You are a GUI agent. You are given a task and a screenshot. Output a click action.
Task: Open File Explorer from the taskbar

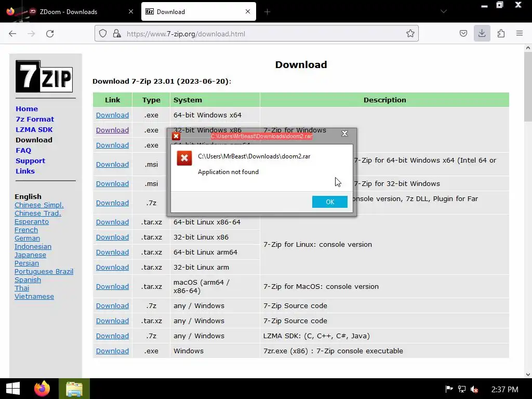pos(74,389)
